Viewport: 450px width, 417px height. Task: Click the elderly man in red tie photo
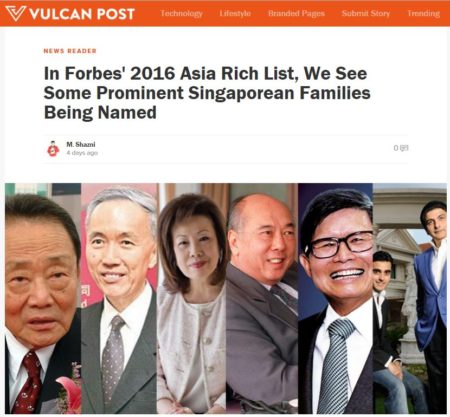pos(43,298)
